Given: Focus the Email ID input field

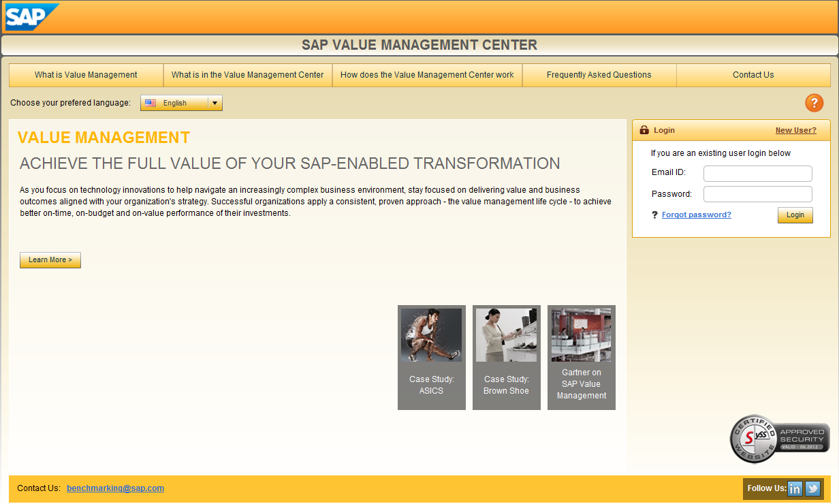Looking at the screenshot, I should pos(757,174).
